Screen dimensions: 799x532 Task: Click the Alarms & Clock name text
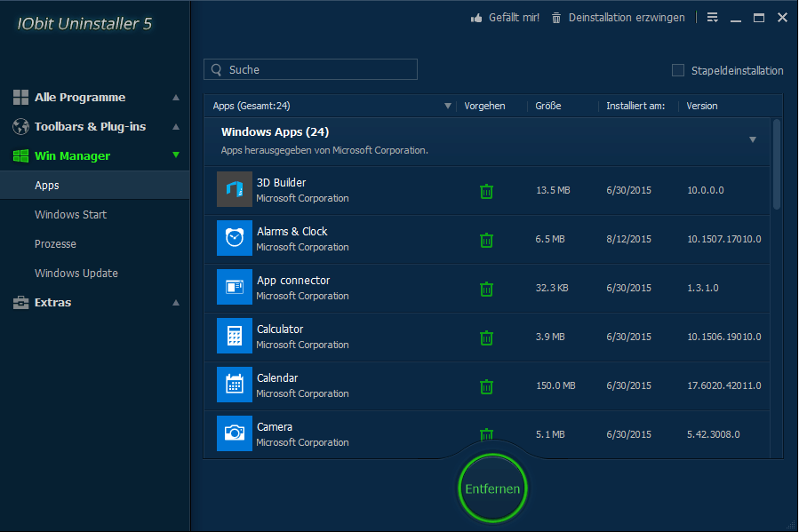[292, 232]
